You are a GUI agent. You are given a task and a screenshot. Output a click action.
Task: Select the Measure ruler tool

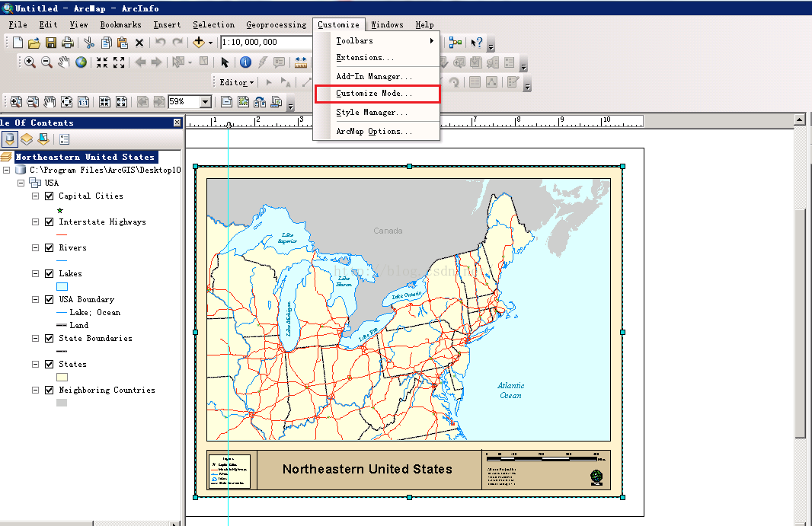[x=300, y=62]
